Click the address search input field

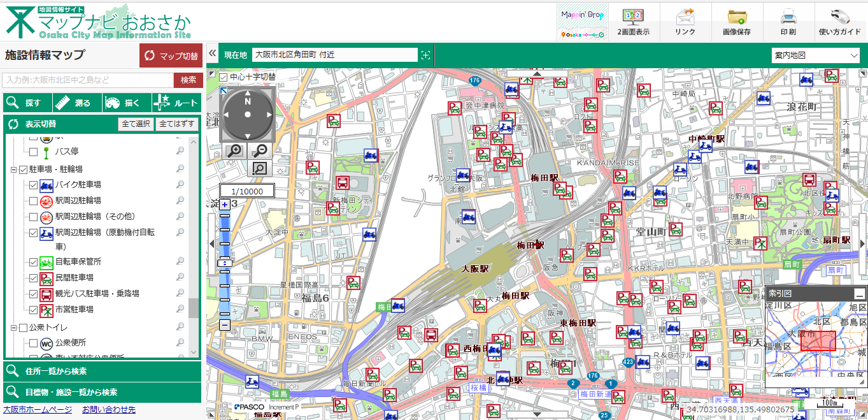[x=88, y=80]
